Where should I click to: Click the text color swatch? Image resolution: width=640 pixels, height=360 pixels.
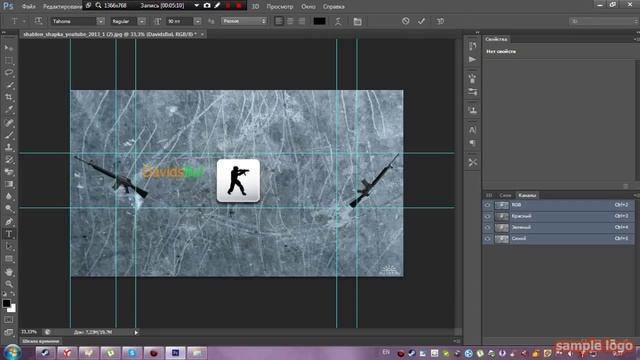click(x=319, y=21)
